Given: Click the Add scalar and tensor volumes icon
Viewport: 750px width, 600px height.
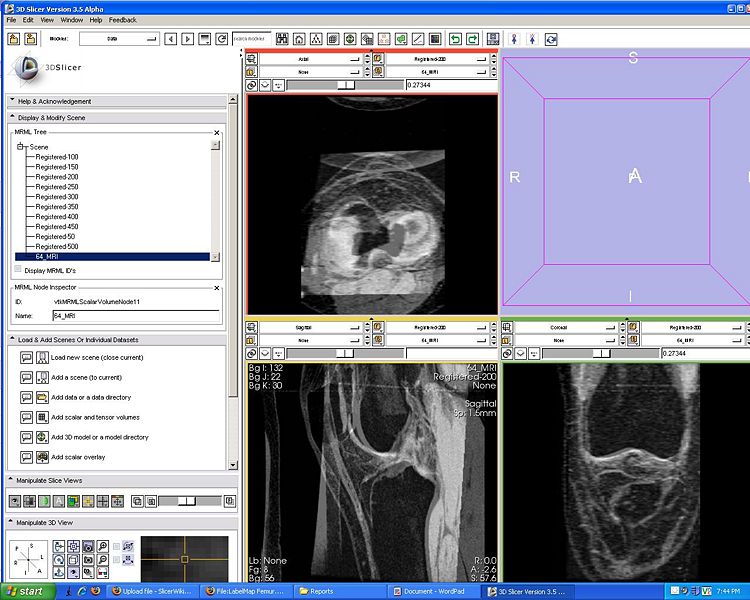Looking at the screenshot, I should tap(43, 417).
